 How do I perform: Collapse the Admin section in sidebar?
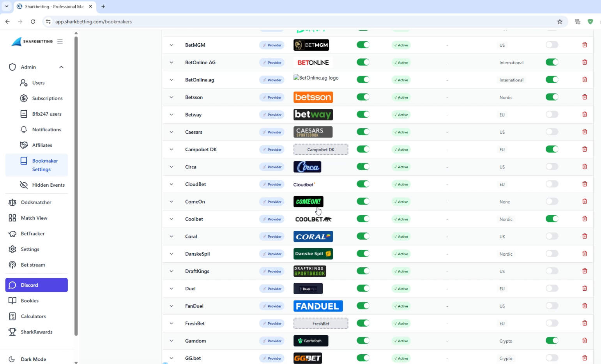click(61, 67)
